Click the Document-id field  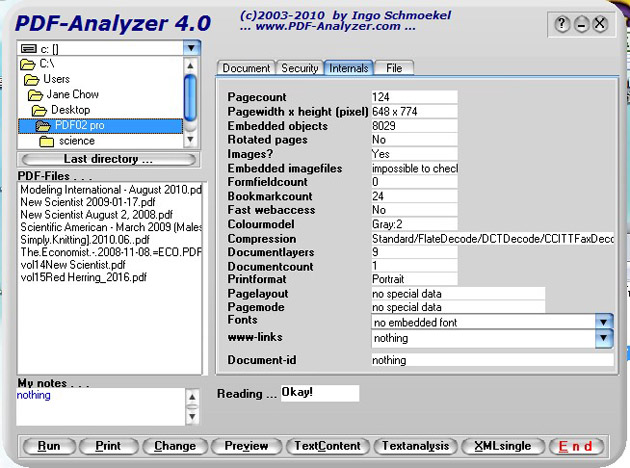(x=493, y=360)
